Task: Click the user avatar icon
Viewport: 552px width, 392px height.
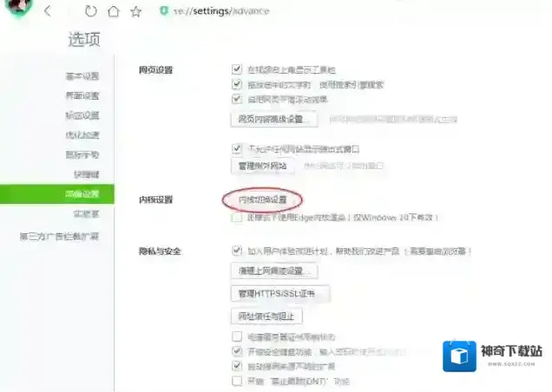Action: [x=21, y=9]
